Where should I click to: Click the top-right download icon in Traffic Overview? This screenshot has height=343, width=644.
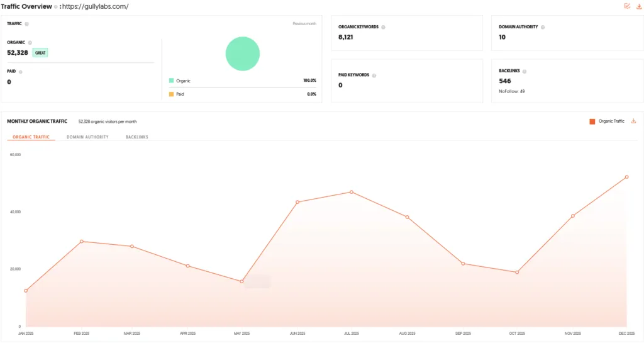coord(639,6)
